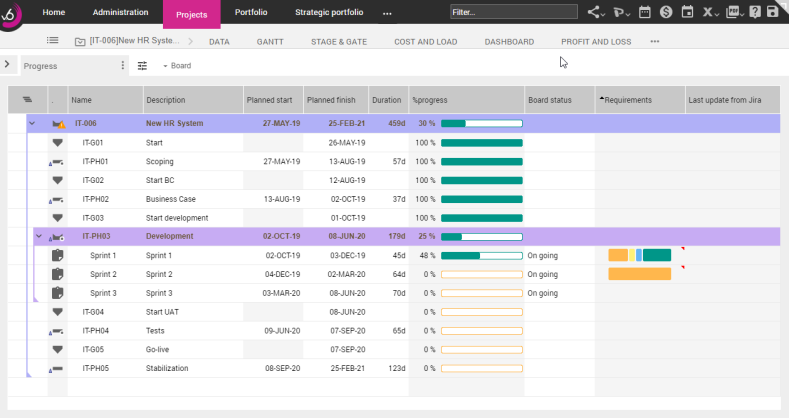Image resolution: width=789 pixels, height=418 pixels.
Task: Open the Progress view options kebab menu
Action: [x=123, y=65]
